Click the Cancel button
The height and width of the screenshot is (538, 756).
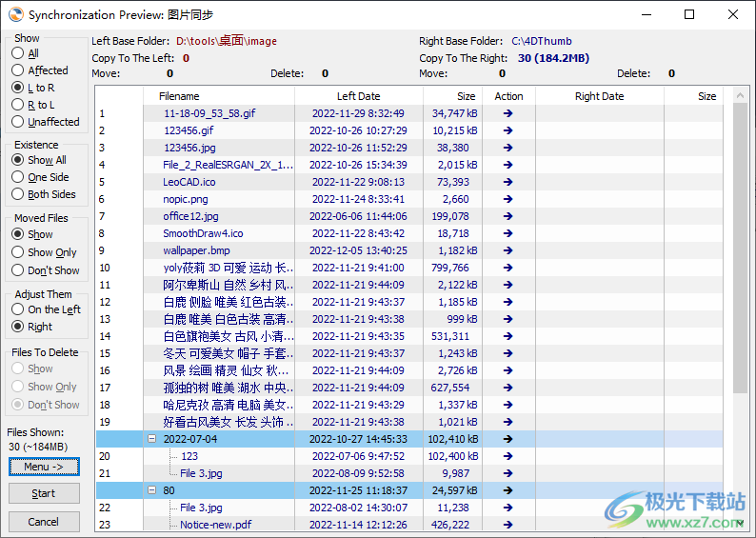click(x=44, y=522)
